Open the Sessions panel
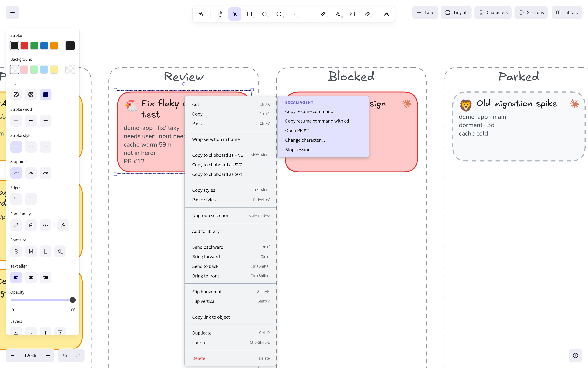Viewport: 588px width, 368px height. pos(531,12)
